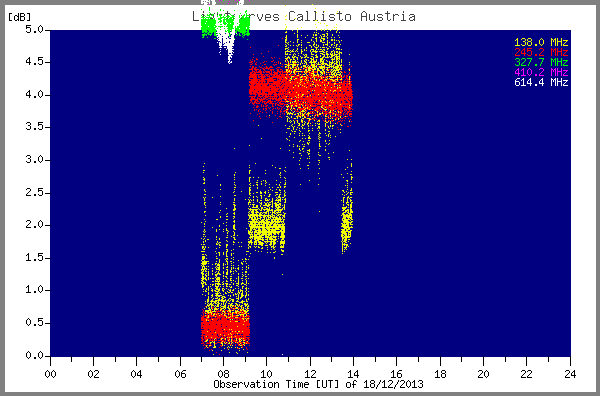
Task: Click the 0.5 dB axis label
Action: point(34,323)
